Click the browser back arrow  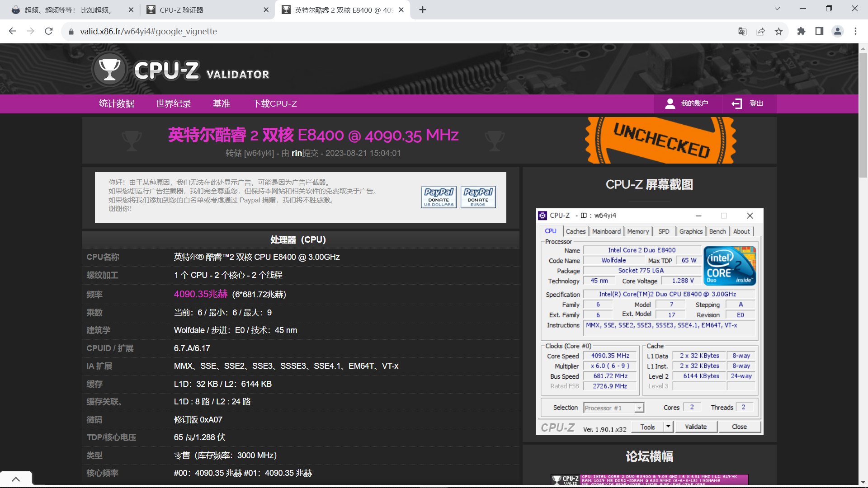[13, 31]
